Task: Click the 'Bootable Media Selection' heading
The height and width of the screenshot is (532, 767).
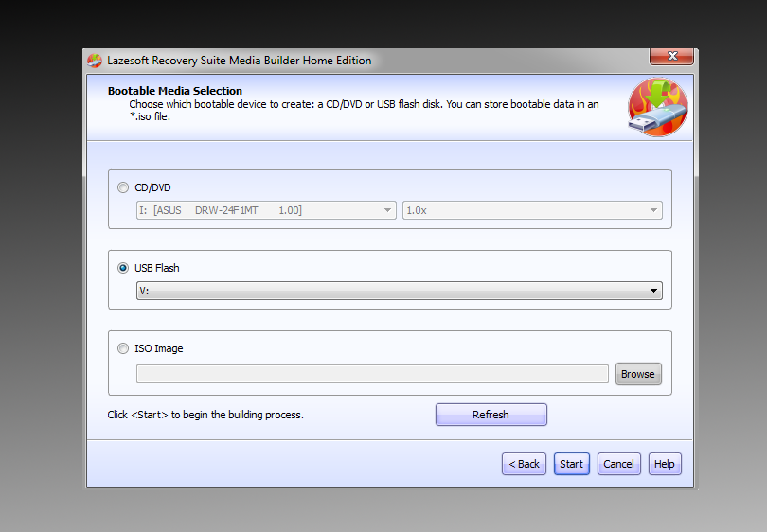Action: coord(175,91)
